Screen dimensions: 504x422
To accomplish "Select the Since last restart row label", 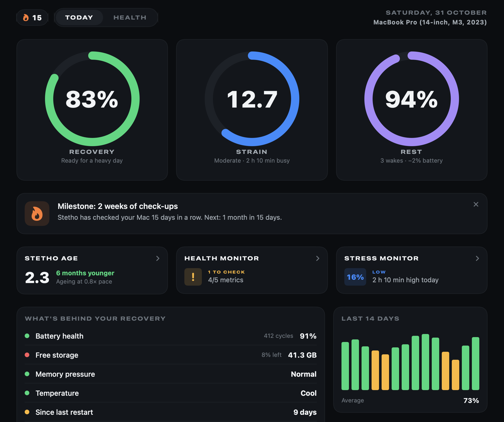I will (64, 412).
